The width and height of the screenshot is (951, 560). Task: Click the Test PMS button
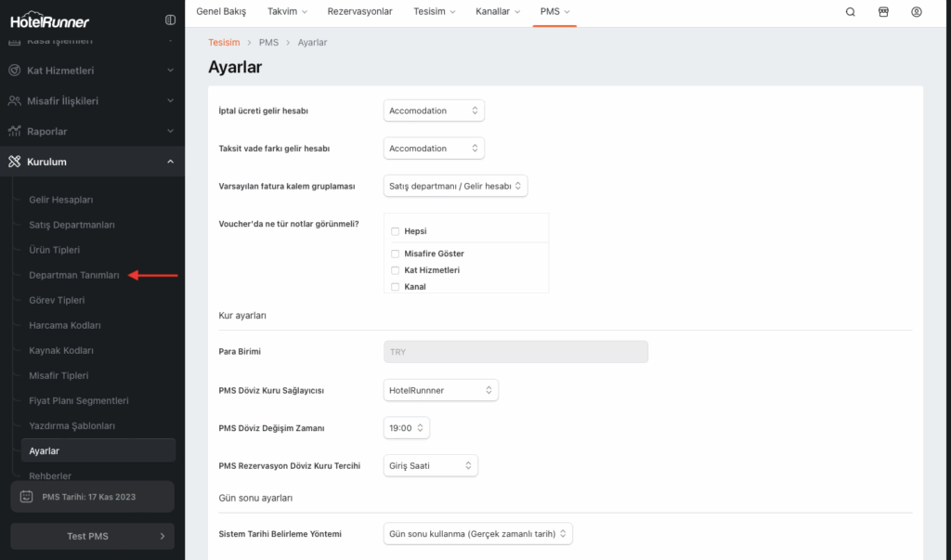[x=92, y=536]
